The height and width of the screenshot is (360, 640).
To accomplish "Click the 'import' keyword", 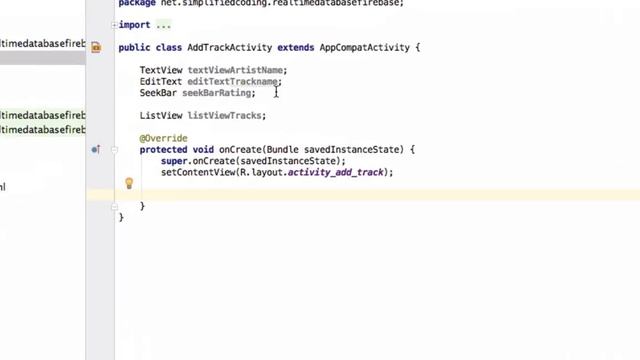I will [135, 25].
